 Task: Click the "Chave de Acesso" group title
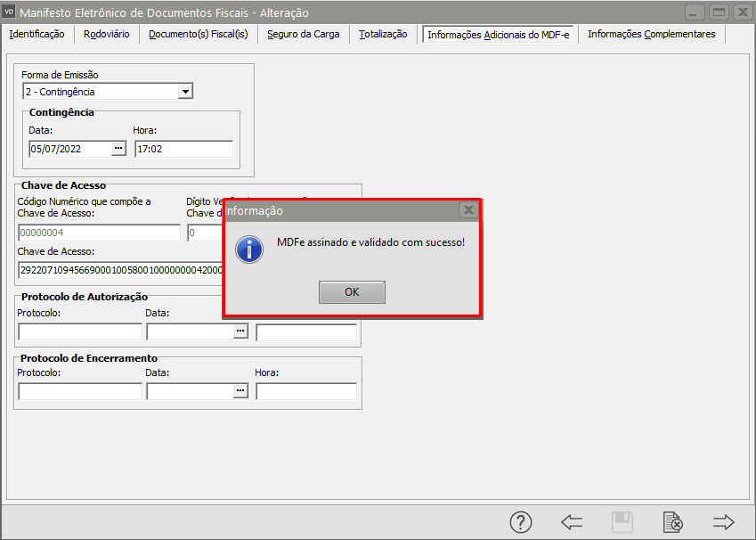click(x=63, y=185)
